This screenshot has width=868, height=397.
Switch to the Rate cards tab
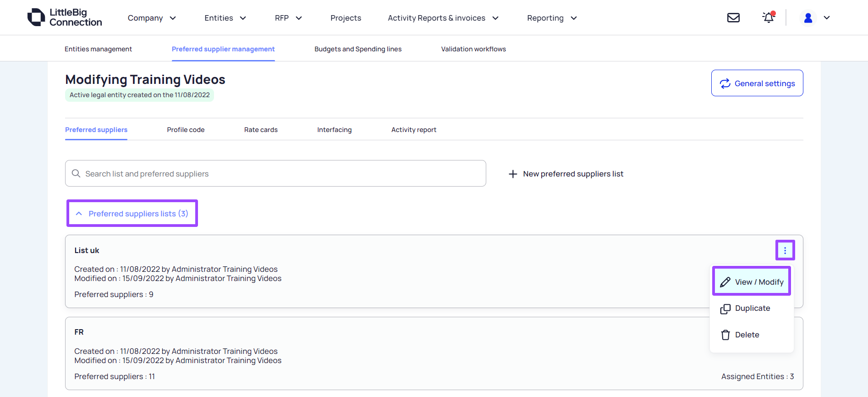[x=261, y=130]
